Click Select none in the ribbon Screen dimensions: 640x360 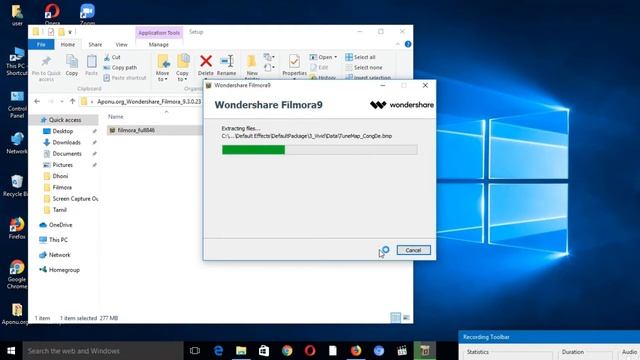364,67
